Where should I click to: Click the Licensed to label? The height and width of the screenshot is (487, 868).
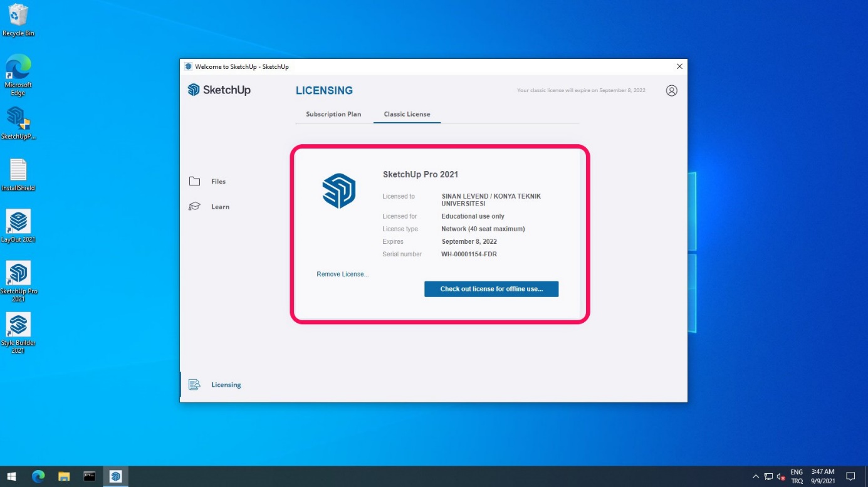click(x=399, y=196)
